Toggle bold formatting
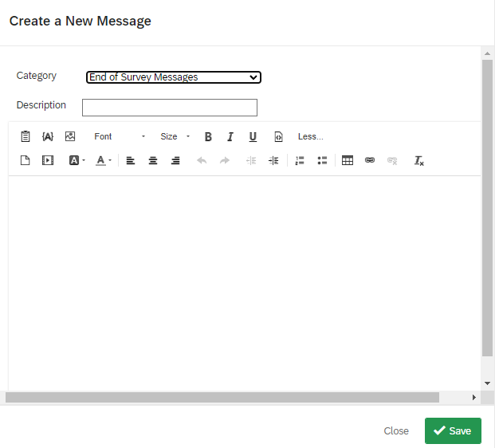The width and height of the screenshot is (495, 448). coord(208,136)
